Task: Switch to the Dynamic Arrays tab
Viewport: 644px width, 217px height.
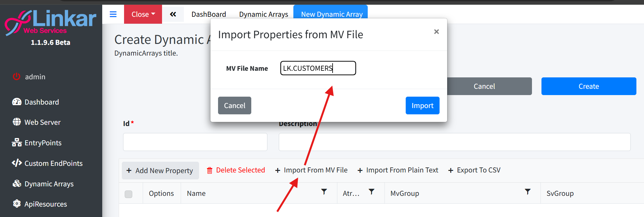Action: [x=263, y=14]
